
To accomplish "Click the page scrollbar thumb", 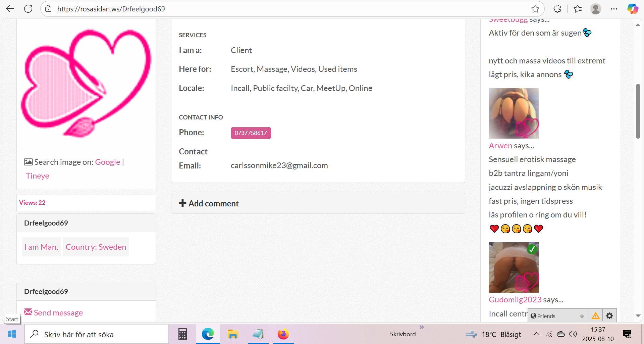I will pos(638,111).
